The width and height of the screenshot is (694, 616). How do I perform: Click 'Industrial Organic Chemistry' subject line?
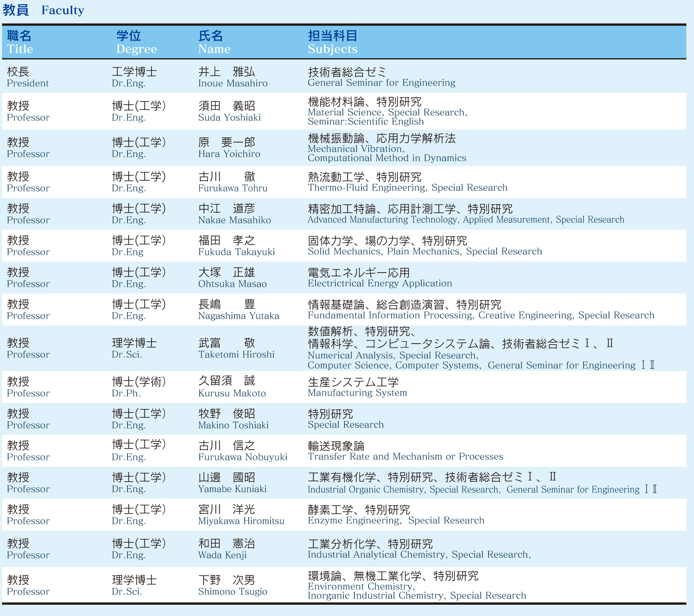[x=482, y=490]
